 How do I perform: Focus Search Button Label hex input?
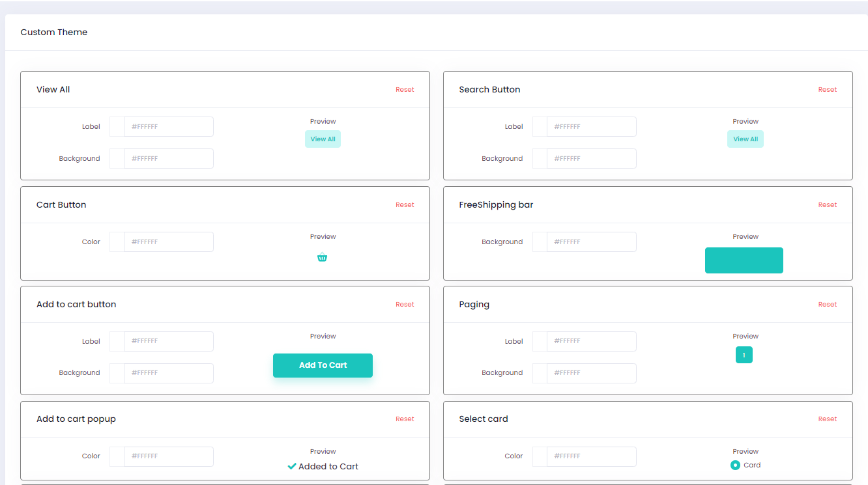click(592, 127)
